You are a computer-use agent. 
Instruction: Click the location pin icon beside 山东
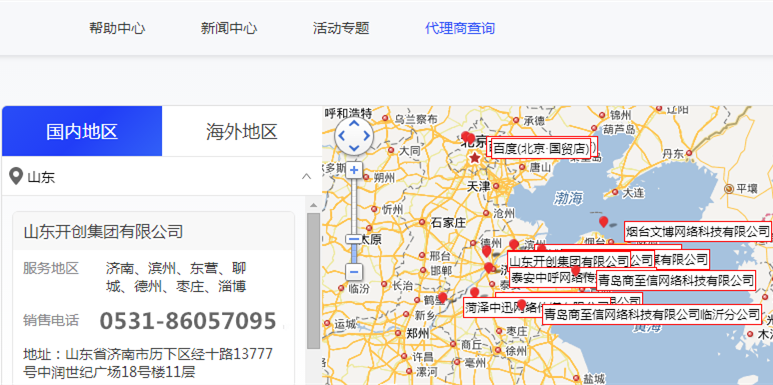point(17,176)
